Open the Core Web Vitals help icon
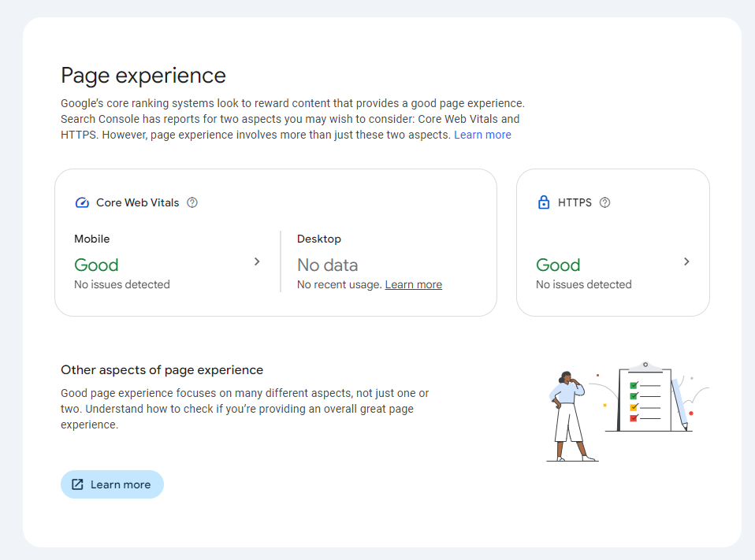 tap(192, 202)
